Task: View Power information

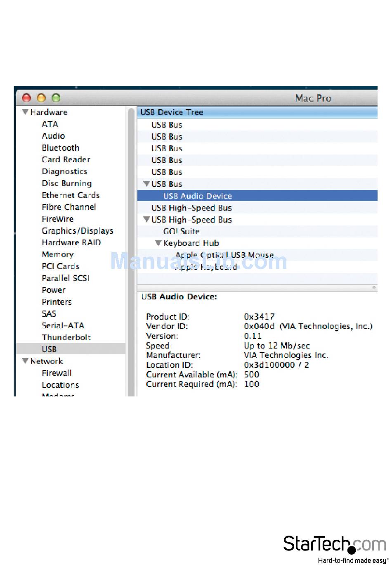Action: pos(53,290)
